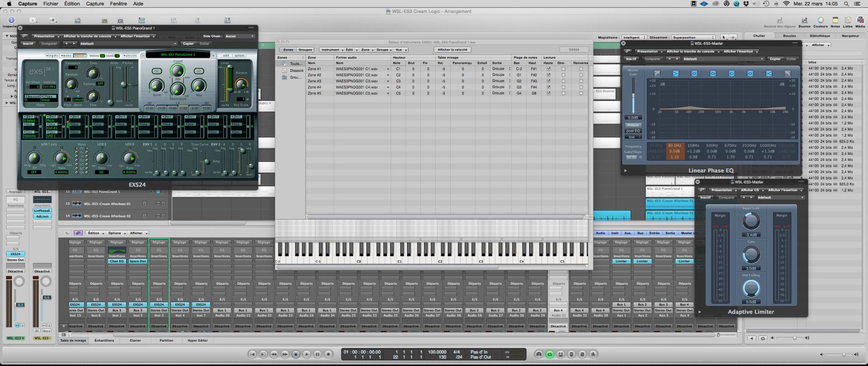Click the rewind button in the transport bar

point(274,355)
